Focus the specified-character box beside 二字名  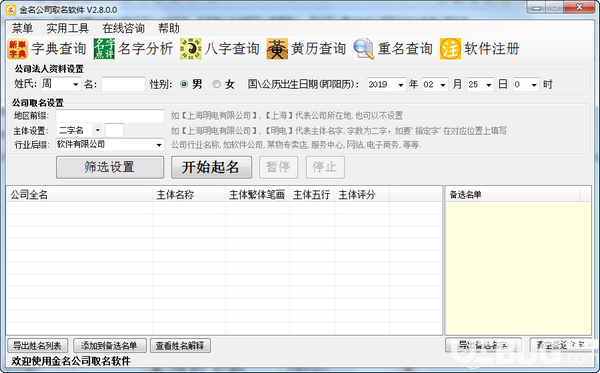click(114, 130)
